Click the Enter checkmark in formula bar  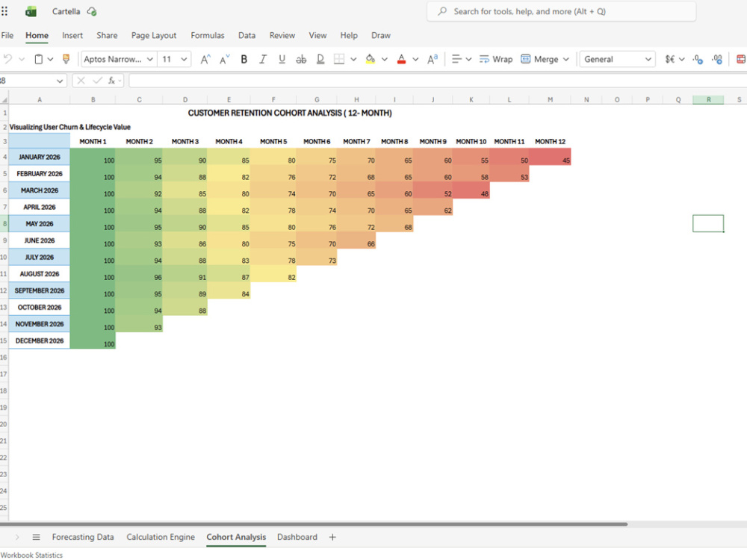point(97,81)
